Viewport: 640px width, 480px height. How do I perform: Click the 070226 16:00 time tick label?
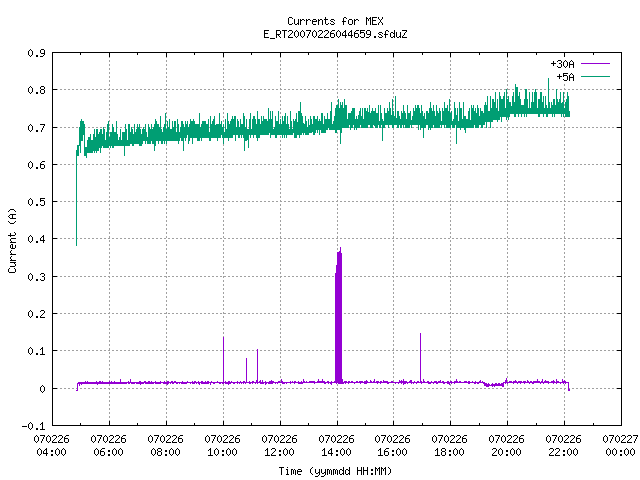[392, 446]
